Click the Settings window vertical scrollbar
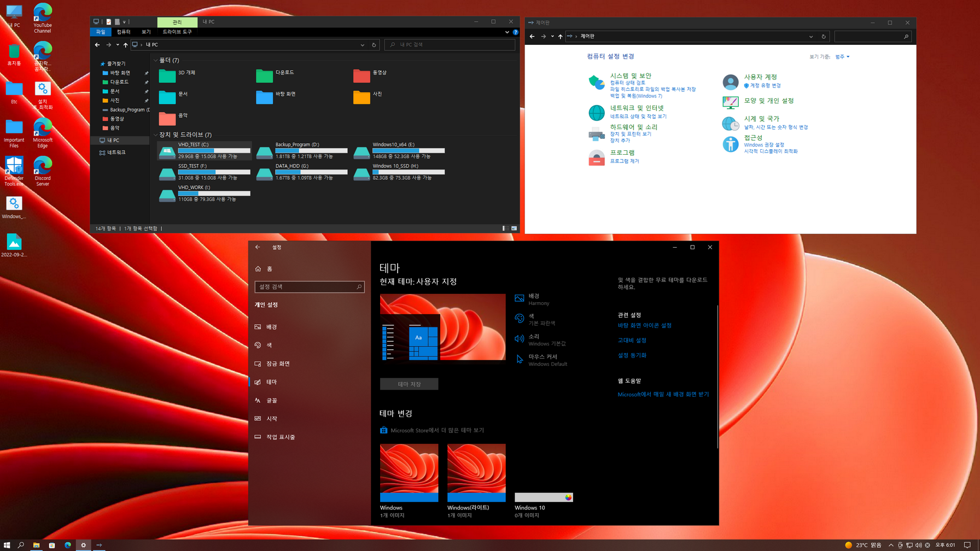This screenshot has height=551, width=980. 717,377
